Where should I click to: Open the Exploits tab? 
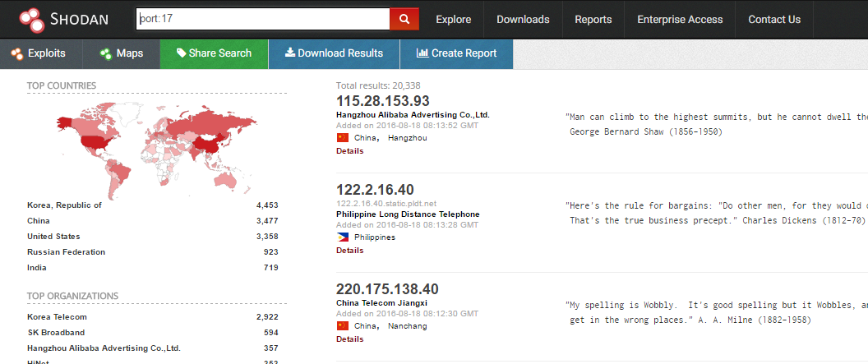coord(41,53)
